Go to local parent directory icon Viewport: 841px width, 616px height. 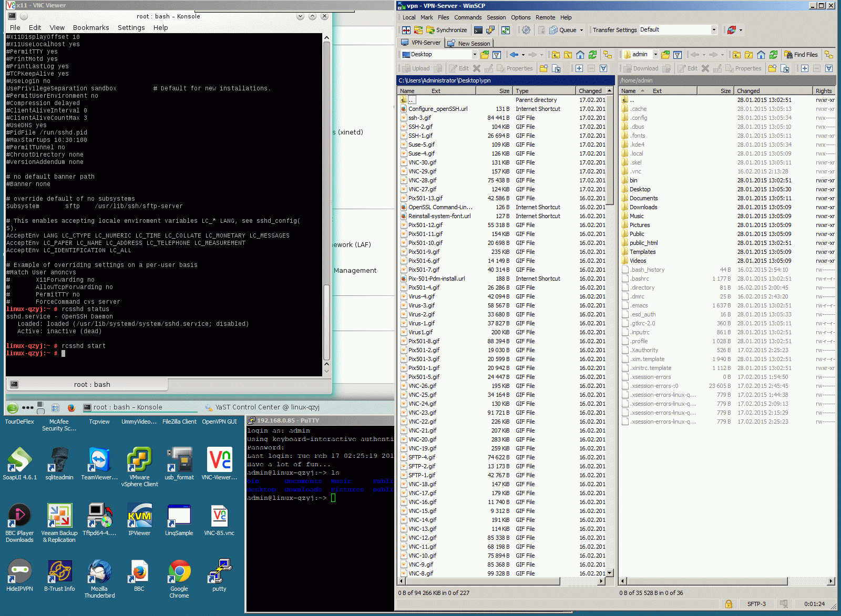[x=556, y=55]
